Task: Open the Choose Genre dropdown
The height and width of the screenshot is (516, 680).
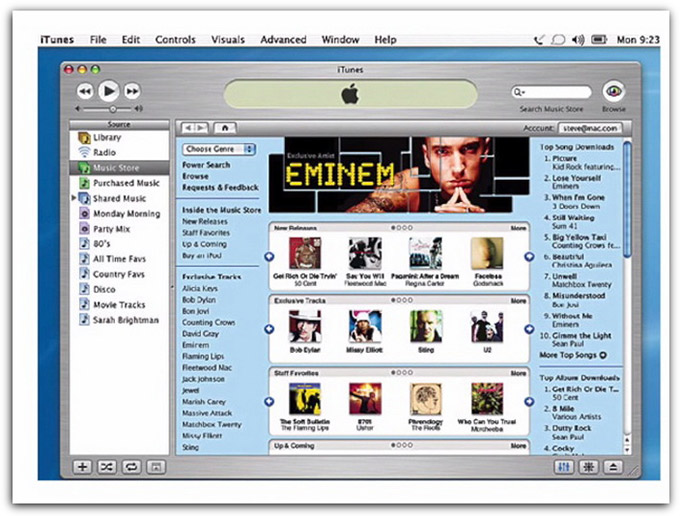Action: [219, 149]
